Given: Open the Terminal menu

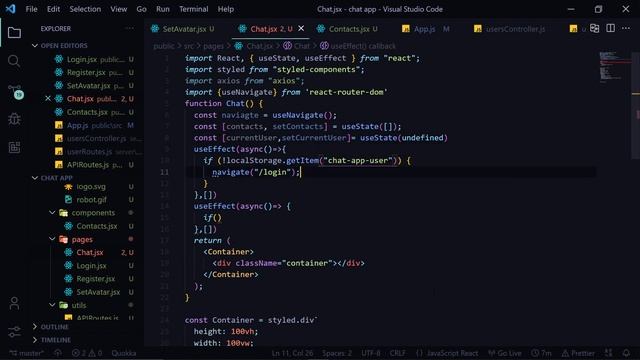Looking at the screenshot, I should click(193, 9).
